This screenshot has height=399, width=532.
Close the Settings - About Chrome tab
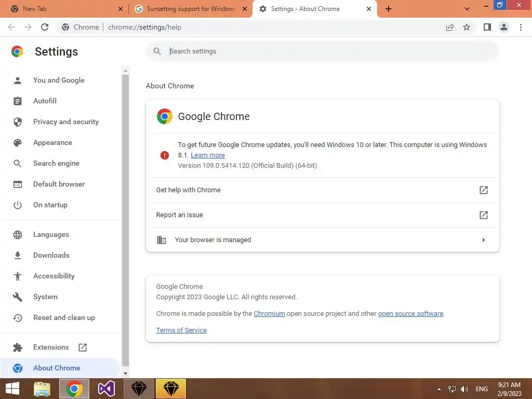click(369, 9)
